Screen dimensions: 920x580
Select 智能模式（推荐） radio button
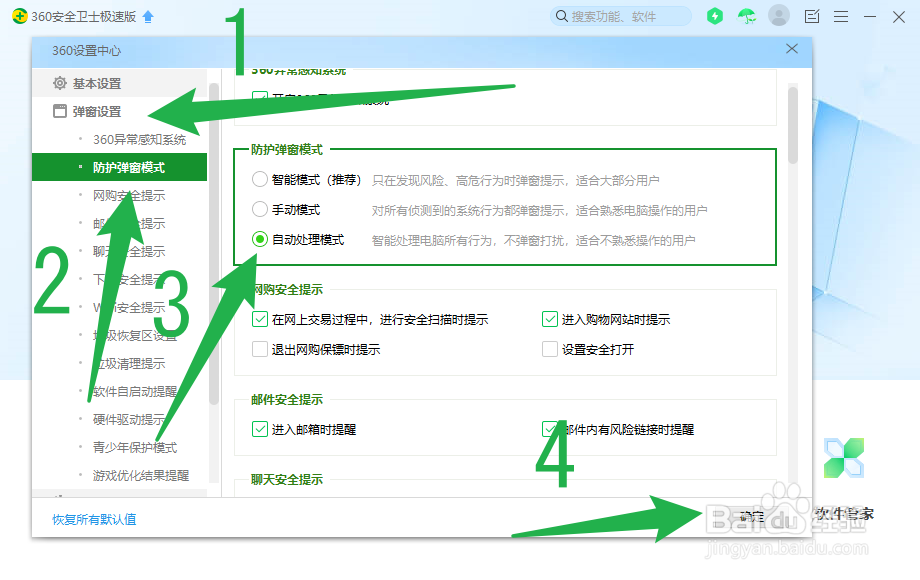point(259,179)
